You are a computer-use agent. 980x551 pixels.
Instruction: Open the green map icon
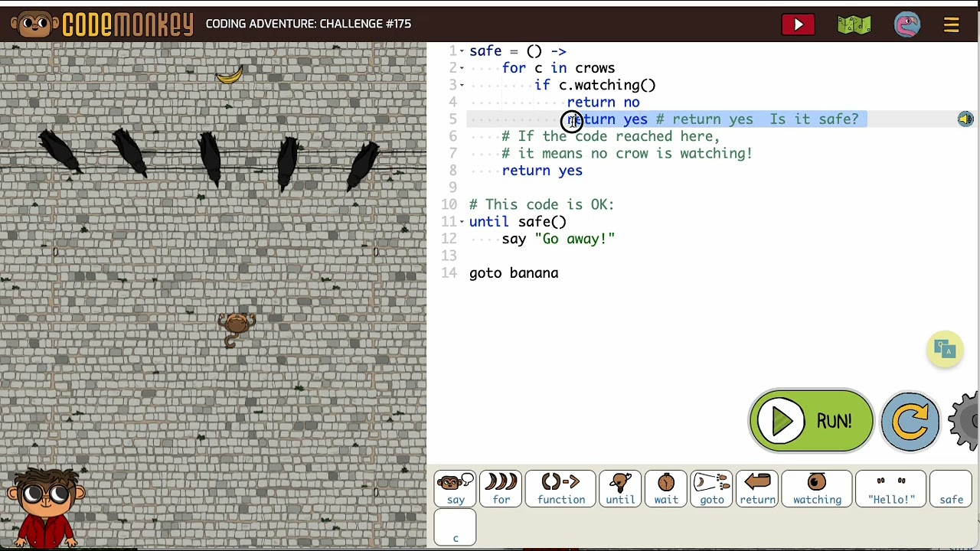(854, 24)
